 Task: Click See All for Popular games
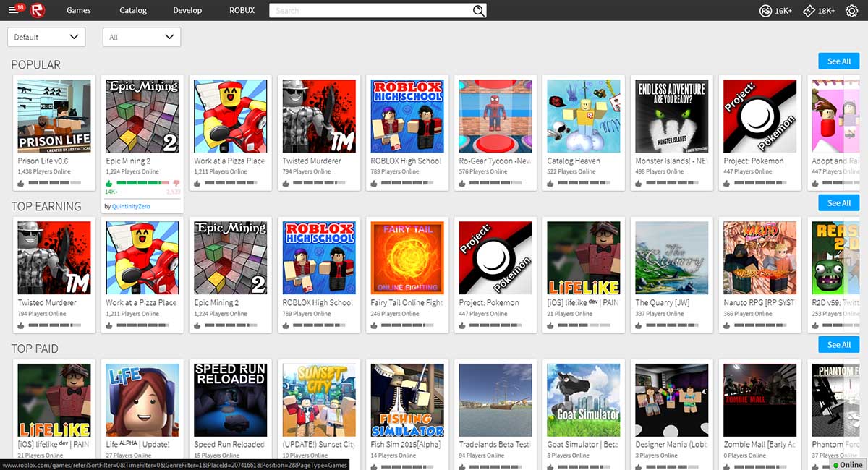[x=839, y=61]
